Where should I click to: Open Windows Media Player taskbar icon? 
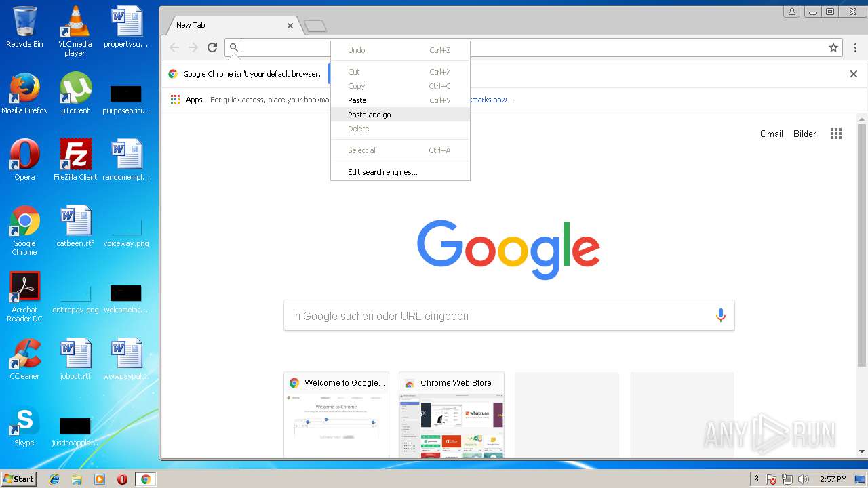click(100, 479)
